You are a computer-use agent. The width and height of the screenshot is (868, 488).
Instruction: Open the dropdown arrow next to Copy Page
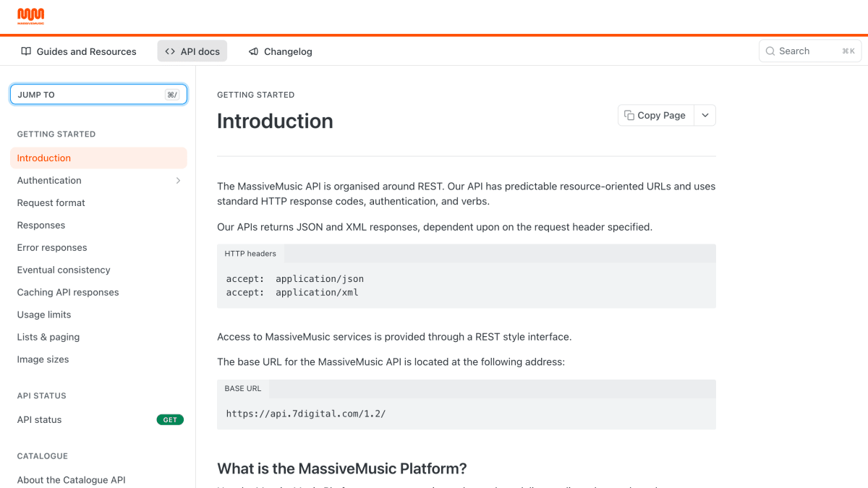click(x=705, y=115)
